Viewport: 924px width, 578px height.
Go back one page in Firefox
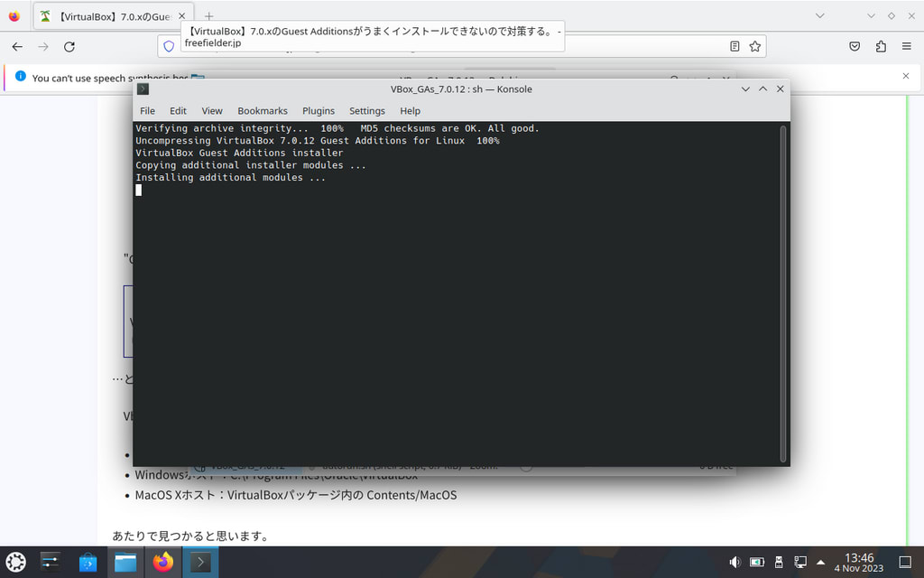[17, 47]
